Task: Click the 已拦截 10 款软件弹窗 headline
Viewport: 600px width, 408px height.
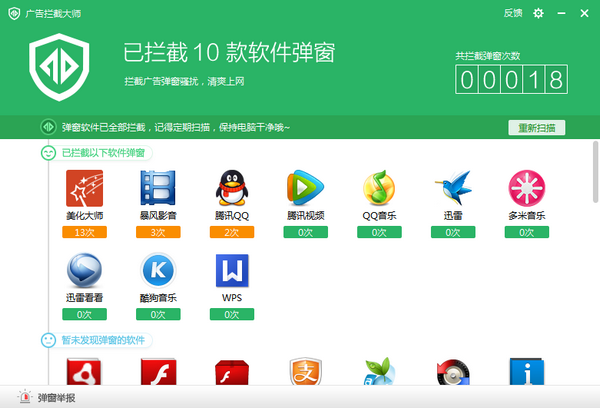Action: [x=229, y=52]
